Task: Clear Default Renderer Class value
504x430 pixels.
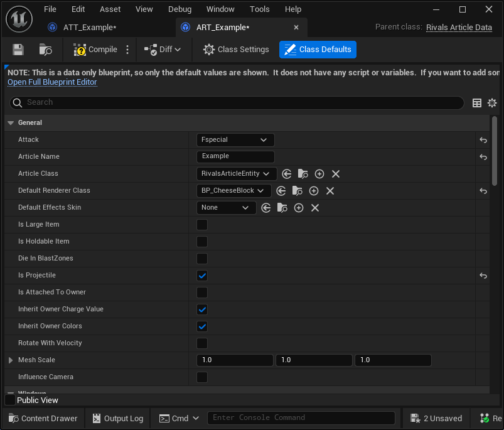Action: pyautogui.click(x=330, y=191)
